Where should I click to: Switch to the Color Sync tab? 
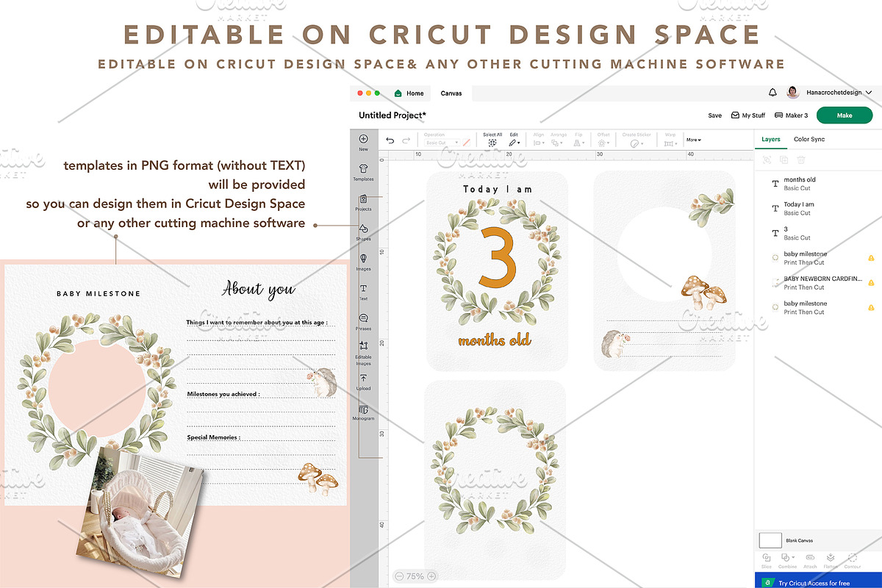click(x=809, y=139)
